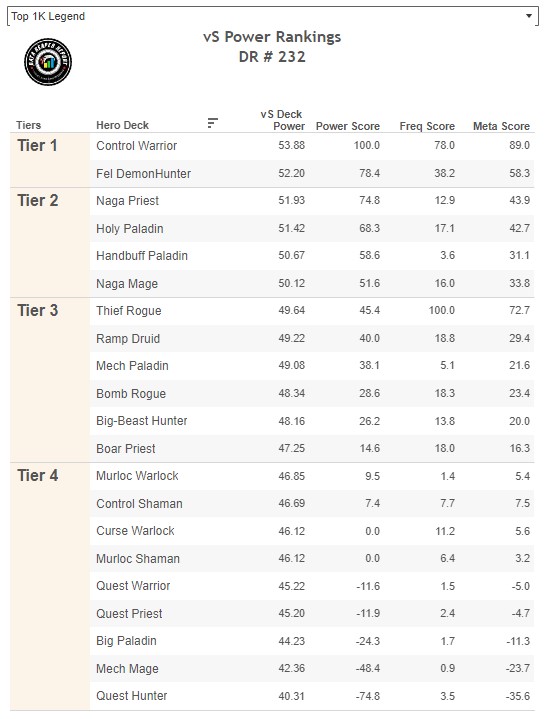This screenshot has width=550, height=719.
Task: Select the Tier 1 group cell
Action: (x=50, y=160)
